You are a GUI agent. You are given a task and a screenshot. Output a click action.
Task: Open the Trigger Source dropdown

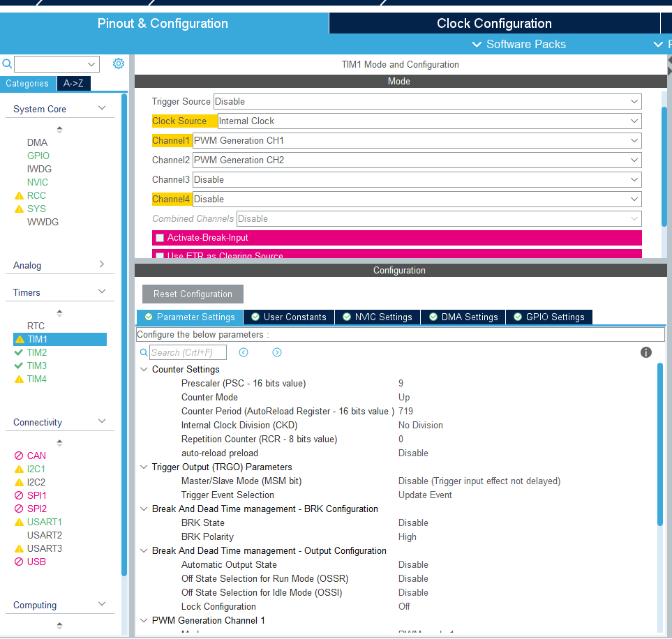coord(427,102)
